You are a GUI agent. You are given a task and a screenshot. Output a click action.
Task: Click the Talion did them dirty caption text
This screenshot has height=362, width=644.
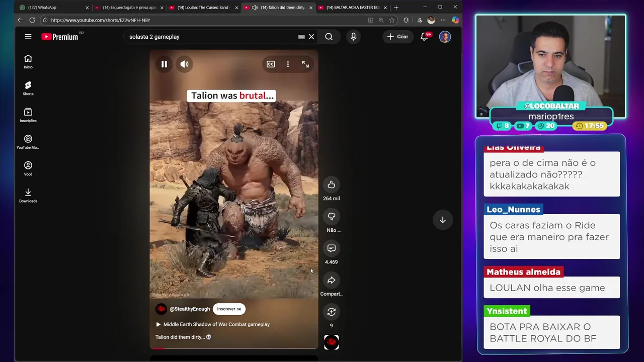[x=183, y=337]
